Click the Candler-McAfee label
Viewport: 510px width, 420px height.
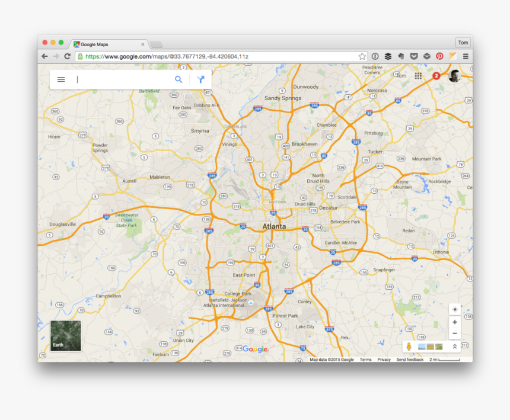click(x=340, y=243)
